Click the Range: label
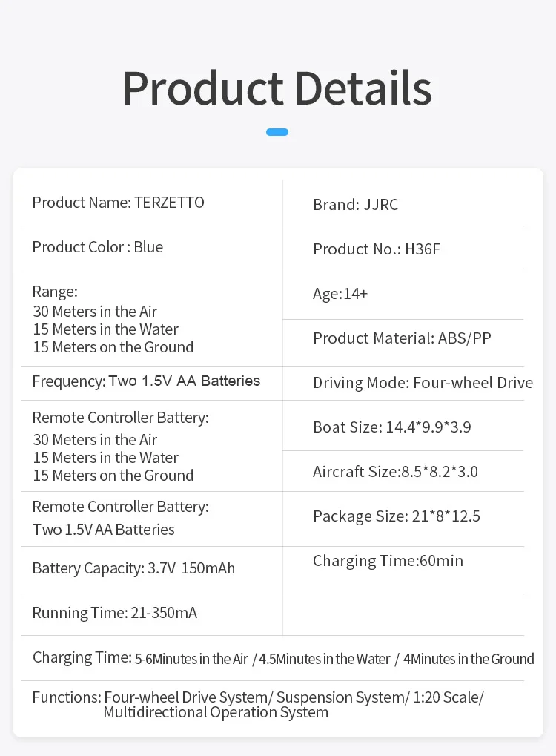 pos(55,292)
